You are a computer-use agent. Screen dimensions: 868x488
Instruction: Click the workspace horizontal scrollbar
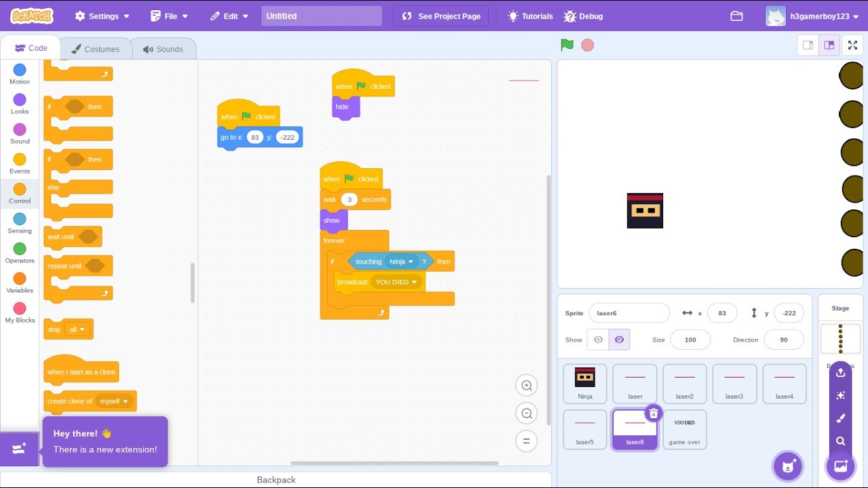(x=395, y=464)
